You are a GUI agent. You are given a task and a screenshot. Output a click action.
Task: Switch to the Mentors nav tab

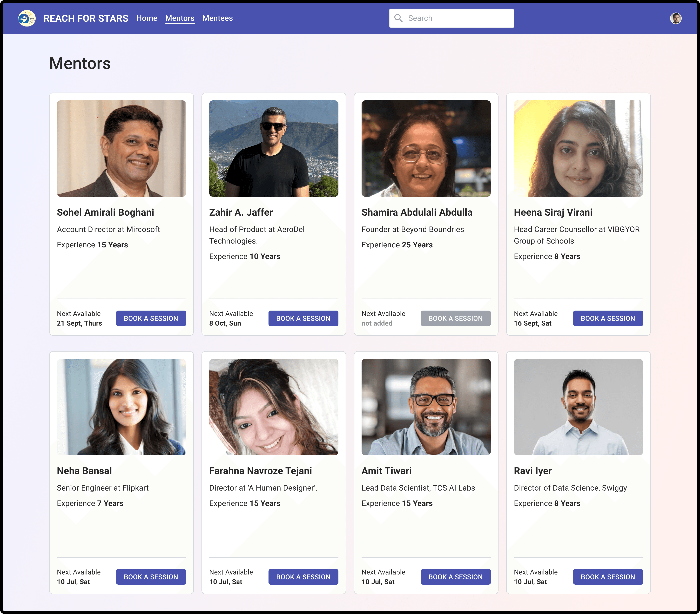tap(179, 18)
